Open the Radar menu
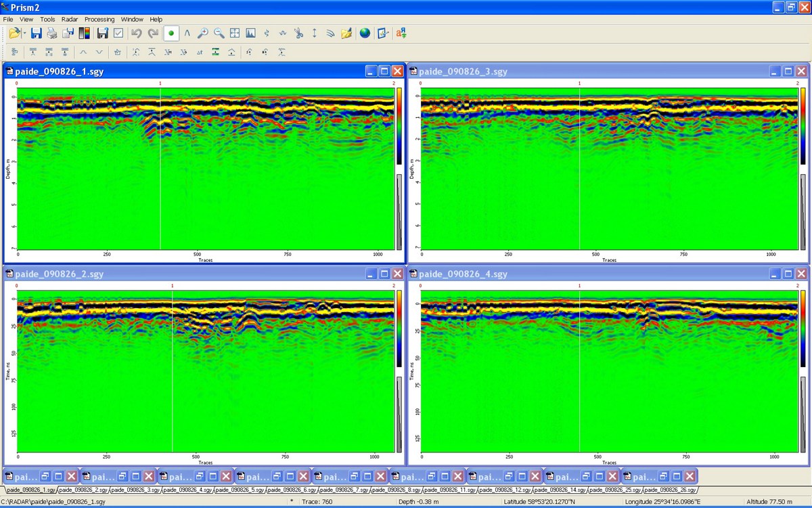The image size is (812, 508). pos(70,20)
